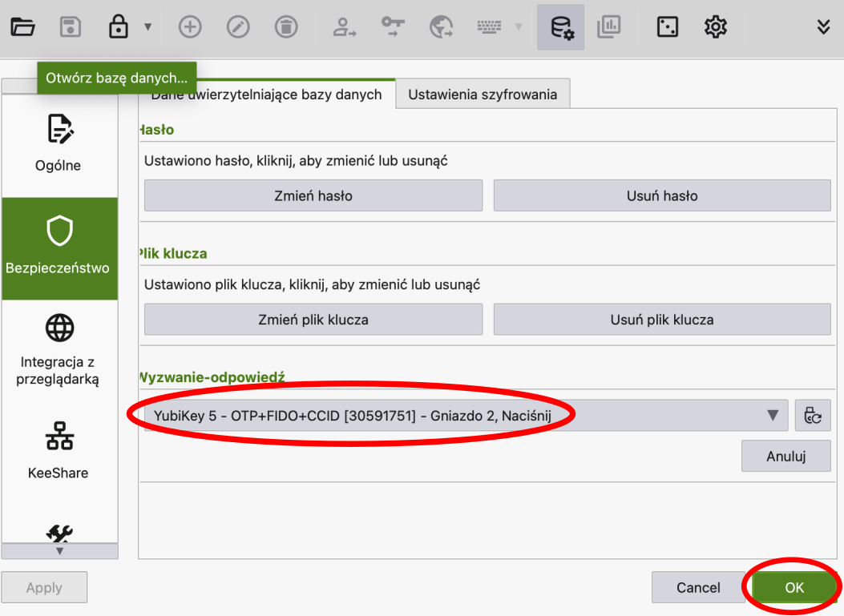Click the Zmień hasło button
This screenshot has height=616, width=844.
click(313, 195)
